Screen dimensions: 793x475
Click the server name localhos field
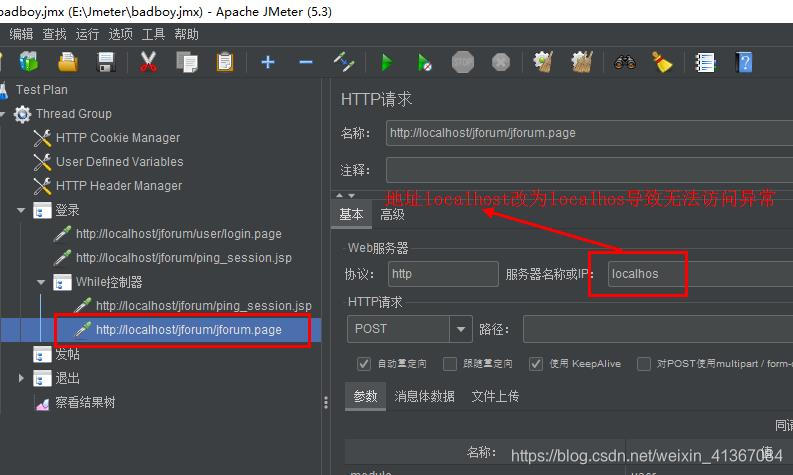tap(700, 274)
